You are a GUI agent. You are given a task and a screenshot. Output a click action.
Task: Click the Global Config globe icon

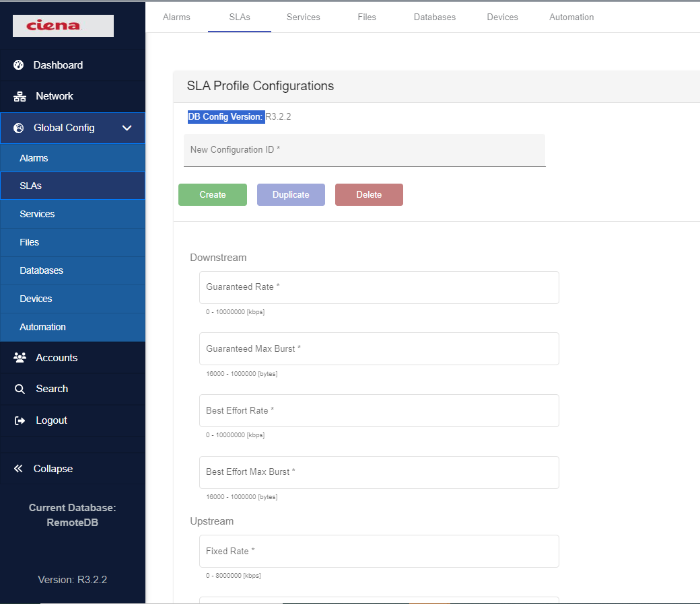(x=19, y=128)
